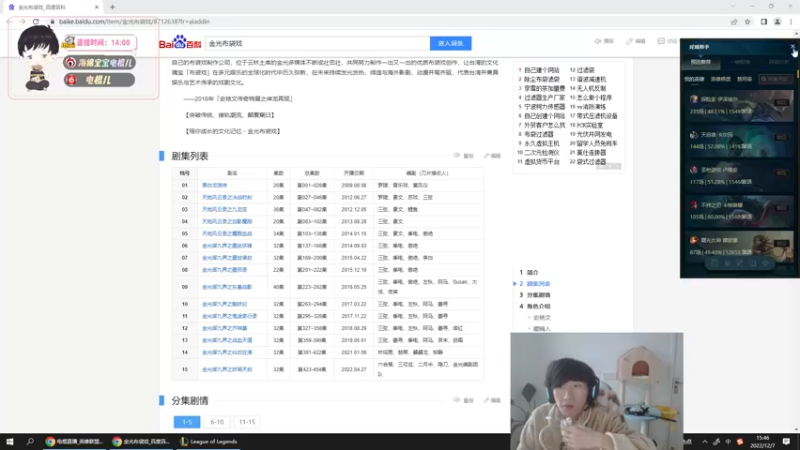Click hot search item 14 无人机反制
This screenshot has height=450, width=800.
pyautogui.click(x=591, y=88)
